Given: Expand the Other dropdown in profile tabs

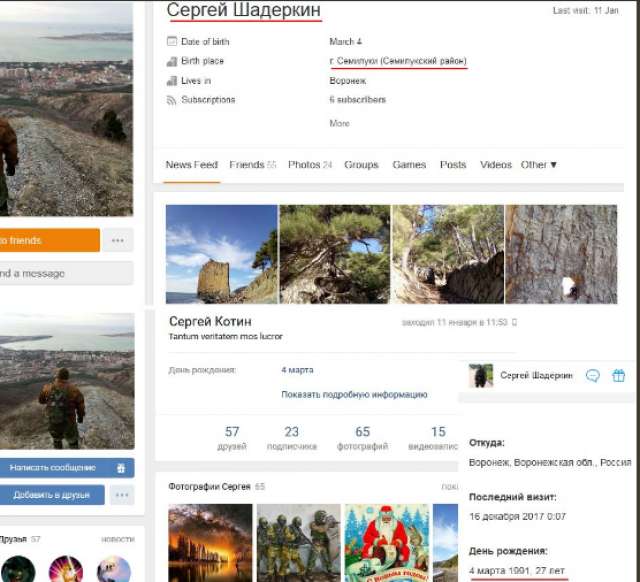Looking at the screenshot, I should click(539, 165).
